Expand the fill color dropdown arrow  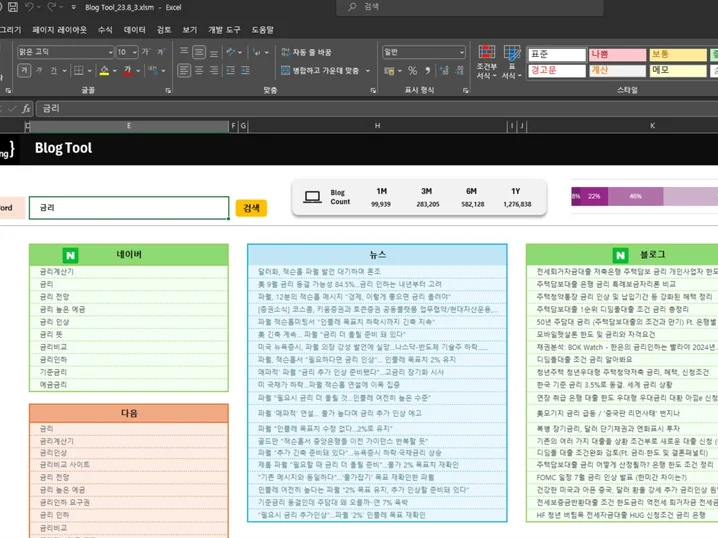point(114,71)
